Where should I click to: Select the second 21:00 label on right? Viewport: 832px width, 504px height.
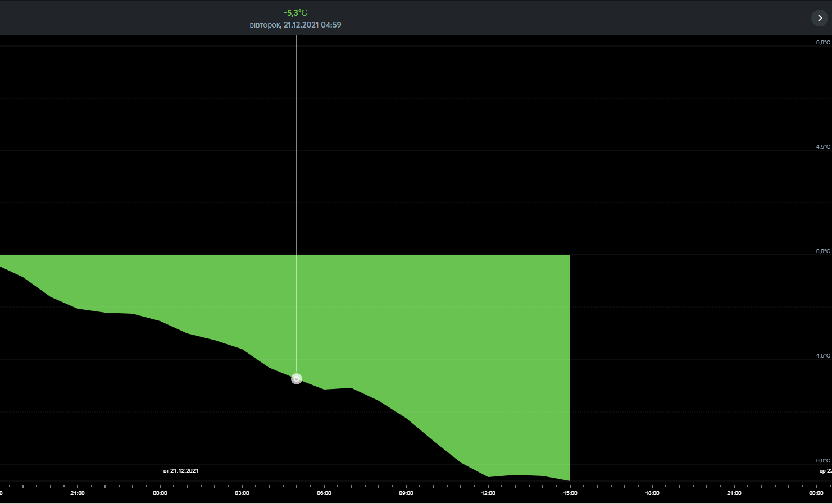734,493
